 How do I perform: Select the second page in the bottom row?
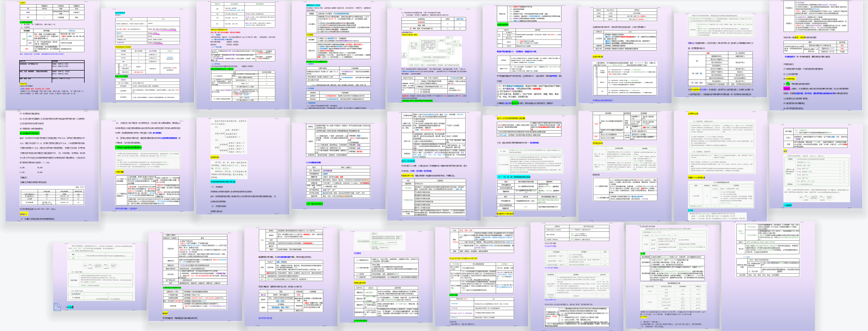[x=195, y=277]
